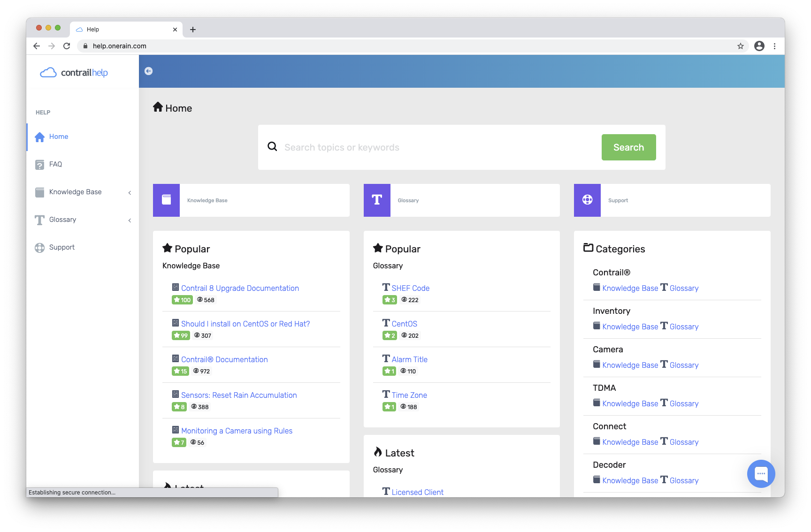Click the Knowledge Base book icon in sidebar
This screenshot has height=532, width=811.
(40, 192)
